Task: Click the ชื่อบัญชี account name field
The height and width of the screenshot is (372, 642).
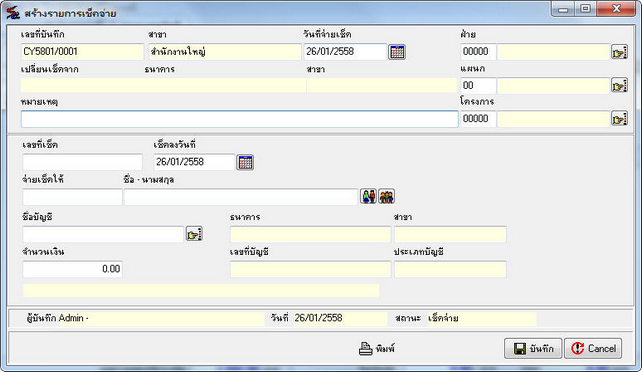Action: click(x=103, y=234)
